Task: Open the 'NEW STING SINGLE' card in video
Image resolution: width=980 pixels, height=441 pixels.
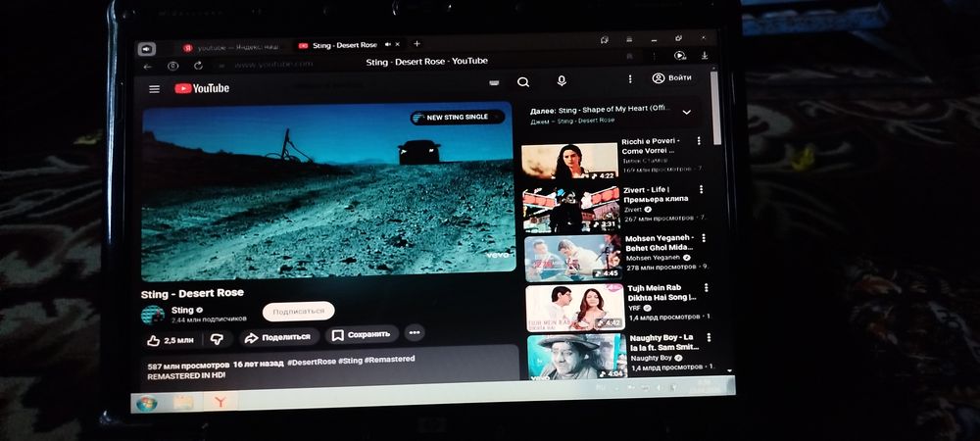Action: coord(457,117)
